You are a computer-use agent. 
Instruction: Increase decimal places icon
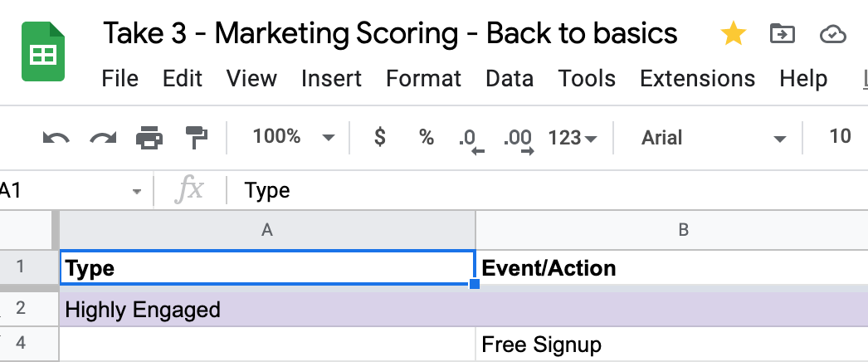click(518, 141)
